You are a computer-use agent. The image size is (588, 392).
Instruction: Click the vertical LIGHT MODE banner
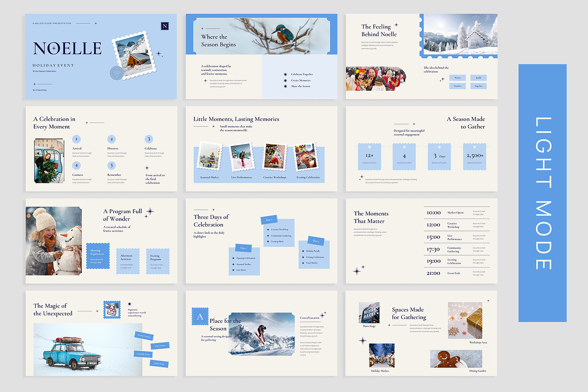[x=543, y=193]
